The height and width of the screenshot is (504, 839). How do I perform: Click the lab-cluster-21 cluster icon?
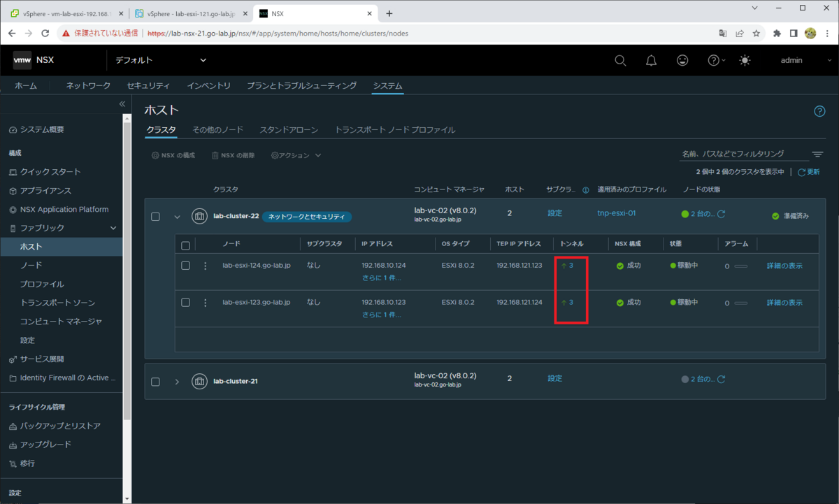[x=199, y=381]
